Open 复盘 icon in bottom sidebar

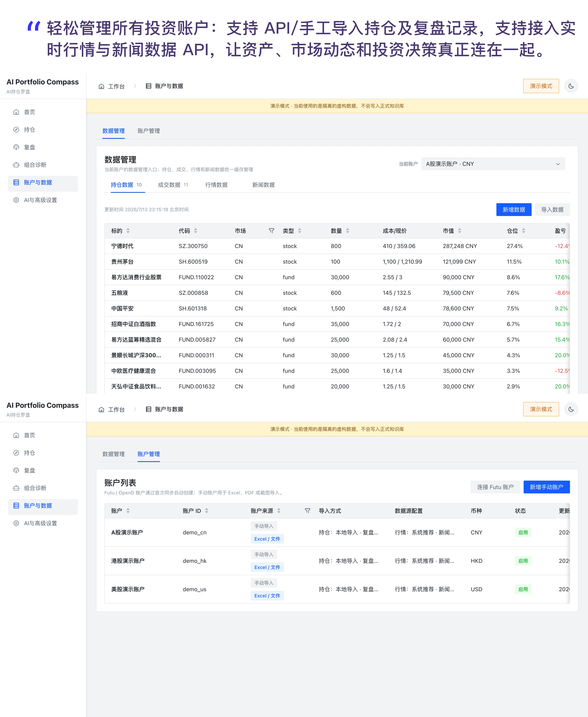coord(16,470)
